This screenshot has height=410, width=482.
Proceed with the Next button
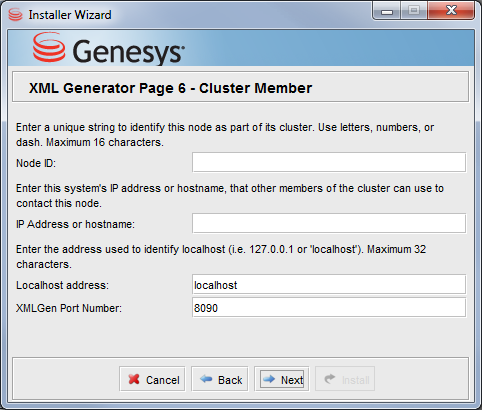click(282, 379)
